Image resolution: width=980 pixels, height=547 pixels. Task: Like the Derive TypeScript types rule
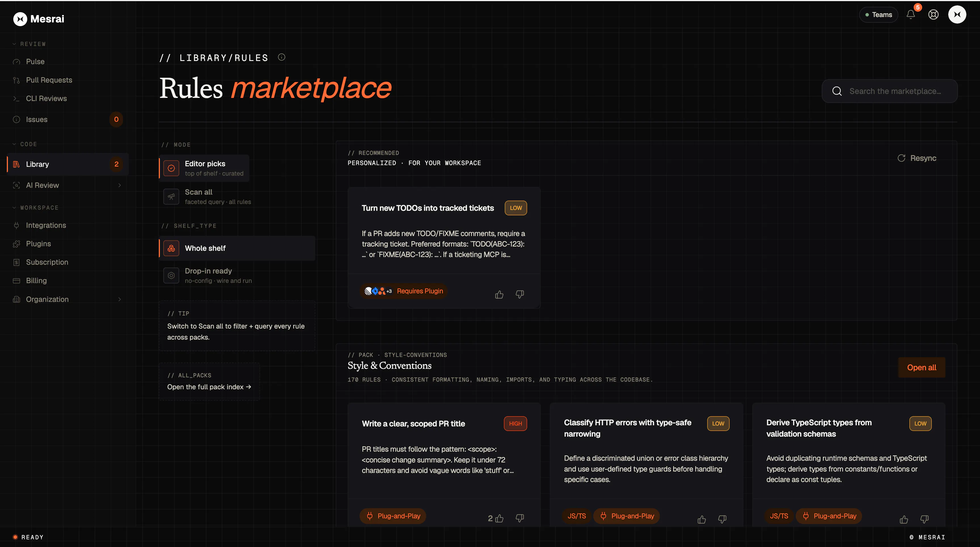(x=904, y=519)
